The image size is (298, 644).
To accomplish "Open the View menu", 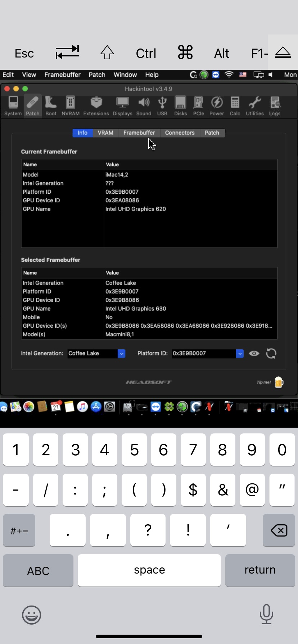I will coord(29,75).
